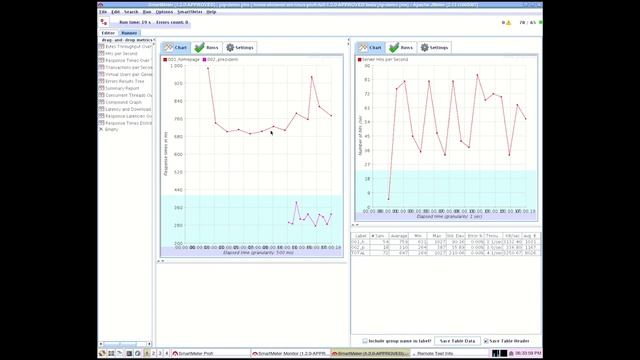Open the Options menu
Viewport: 640px width, 360px height.
click(x=164, y=12)
